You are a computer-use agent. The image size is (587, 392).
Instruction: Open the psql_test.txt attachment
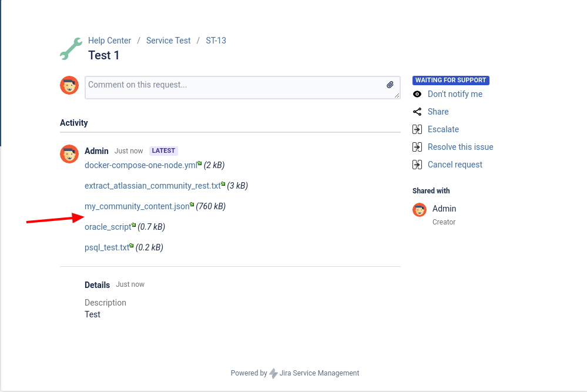[107, 247]
